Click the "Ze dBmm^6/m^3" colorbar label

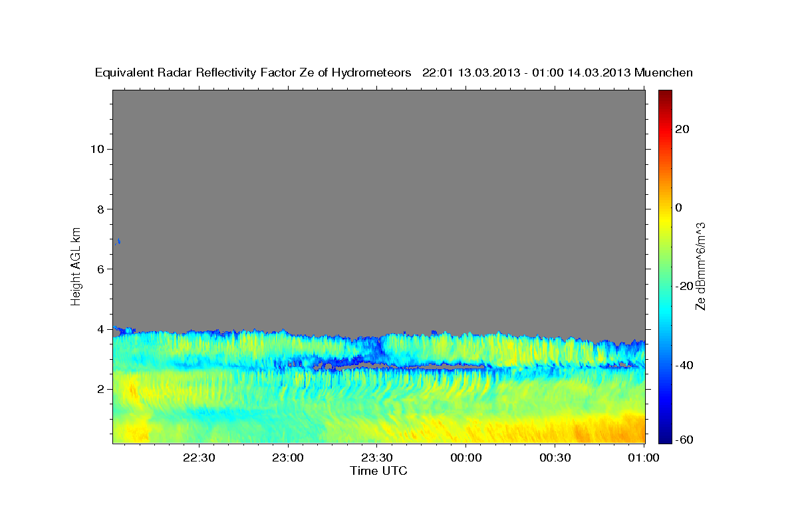(x=700, y=266)
